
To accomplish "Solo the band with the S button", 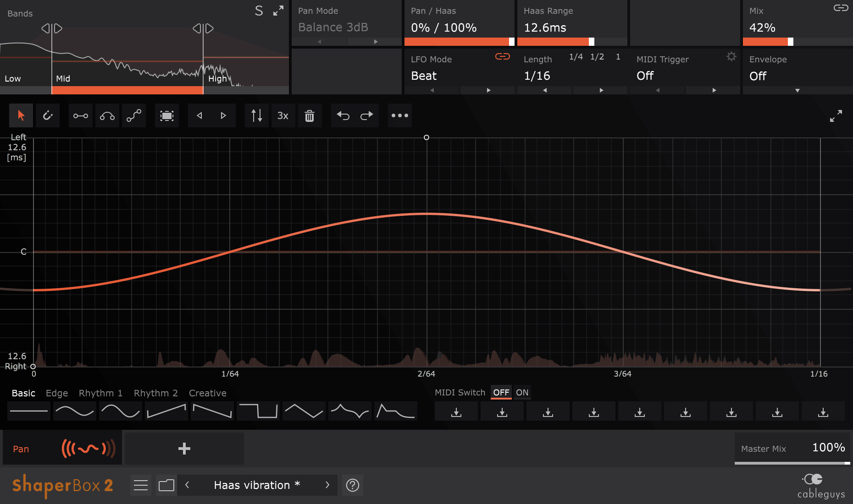I will (x=259, y=11).
